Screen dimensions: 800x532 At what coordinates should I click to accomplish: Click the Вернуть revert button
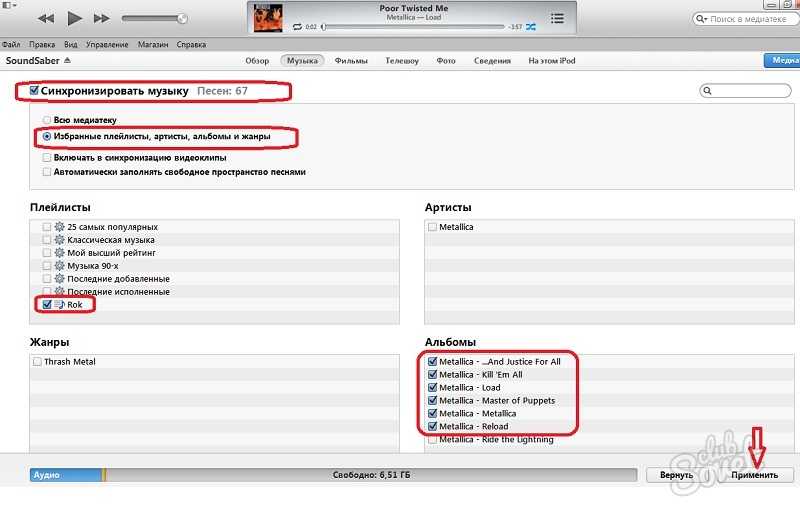[x=677, y=475]
